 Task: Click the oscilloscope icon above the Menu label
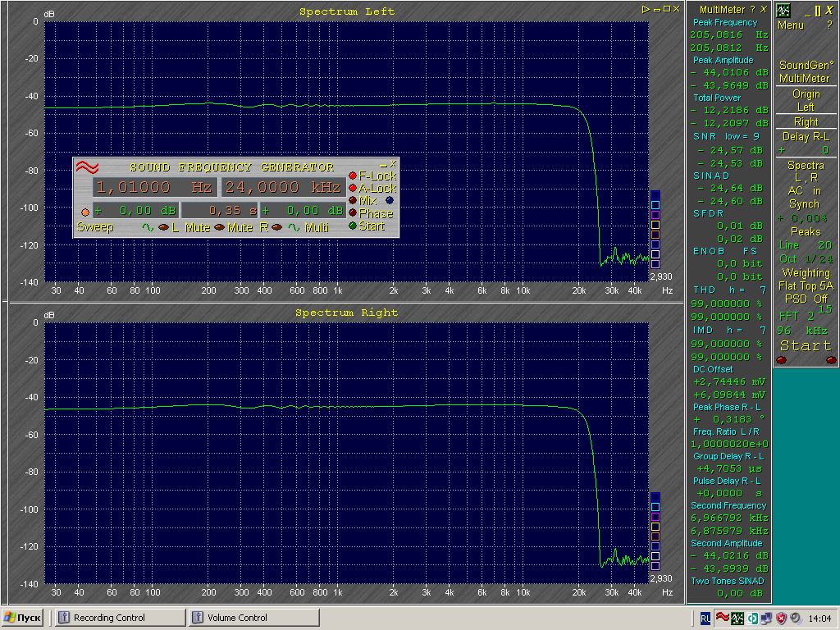pyautogui.click(x=783, y=11)
